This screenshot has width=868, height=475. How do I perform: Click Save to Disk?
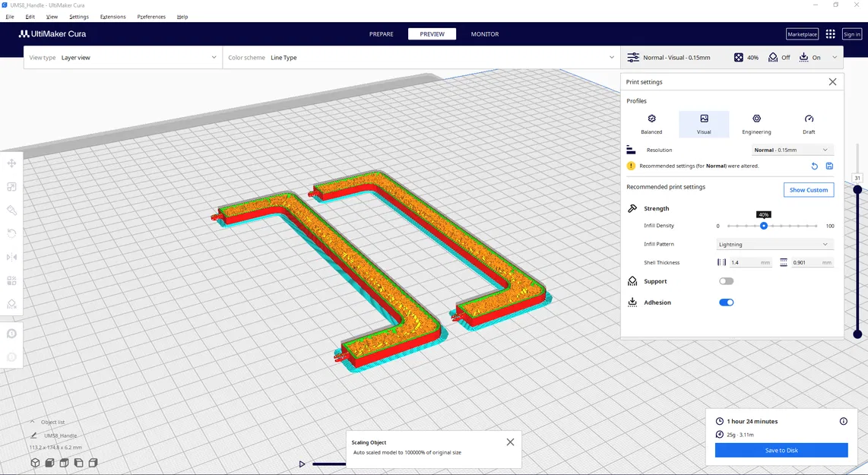tap(781, 450)
